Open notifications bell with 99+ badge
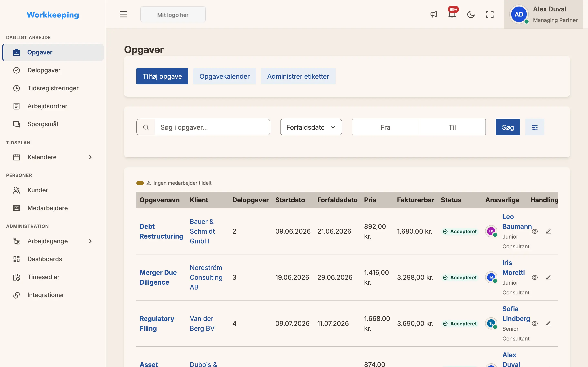 452,14
